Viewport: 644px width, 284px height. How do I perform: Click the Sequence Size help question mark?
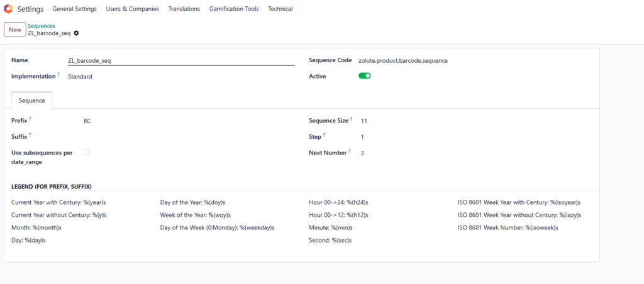coord(351,119)
